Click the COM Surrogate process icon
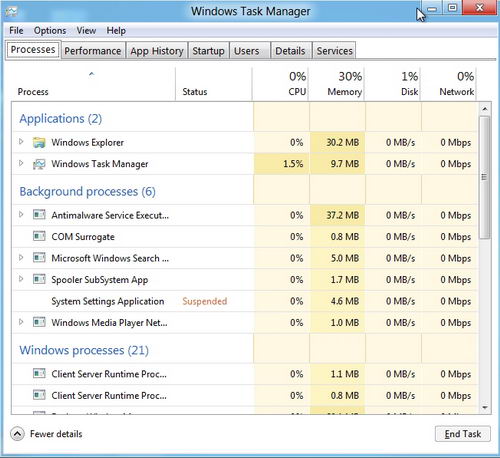The width and height of the screenshot is (500, 458). point(39,236)
